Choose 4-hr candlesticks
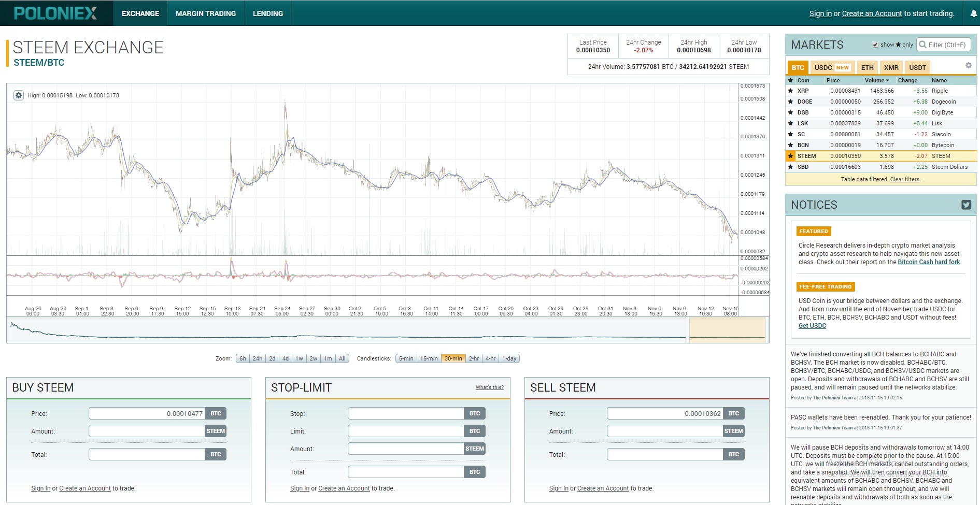The image size is (980, 505). point(491,358)
